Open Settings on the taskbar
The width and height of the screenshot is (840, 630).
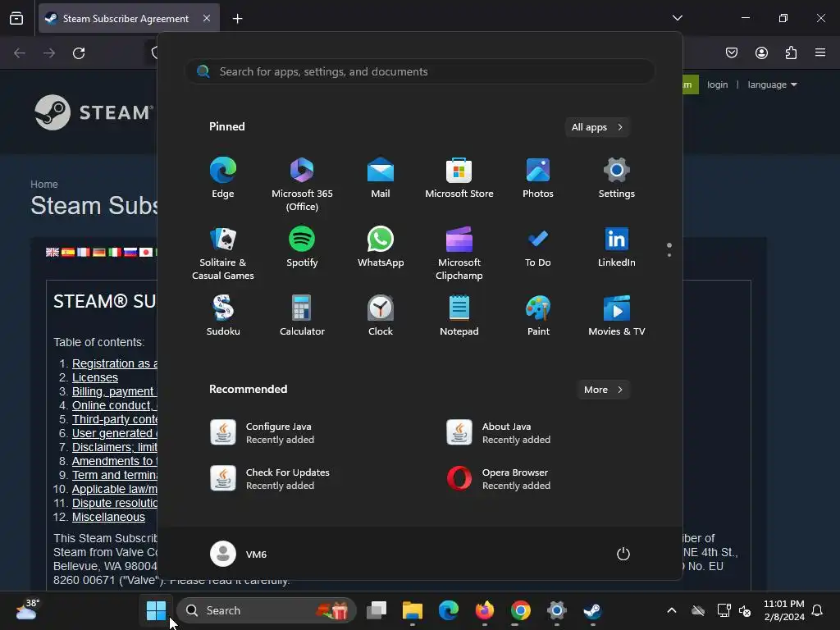point(557,610)
